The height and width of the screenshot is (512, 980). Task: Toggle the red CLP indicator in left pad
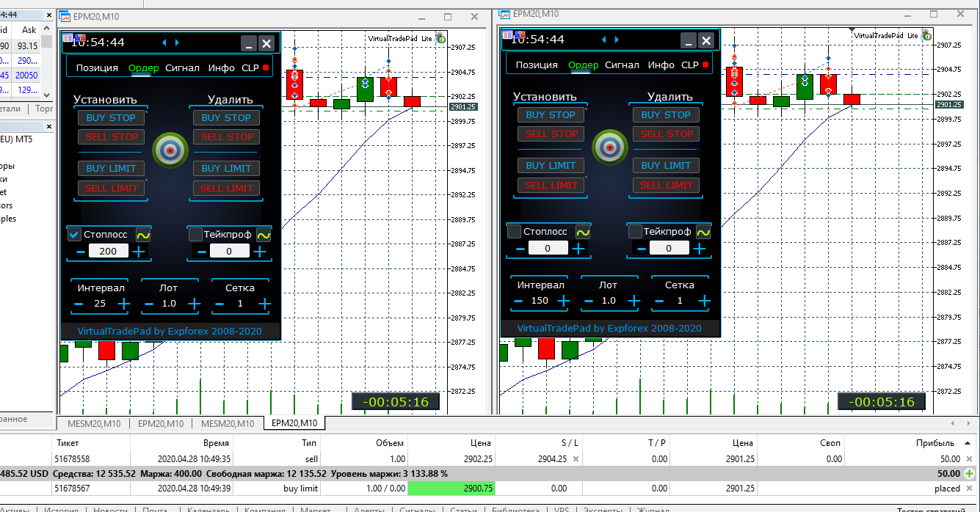click(x=266, y=67)
